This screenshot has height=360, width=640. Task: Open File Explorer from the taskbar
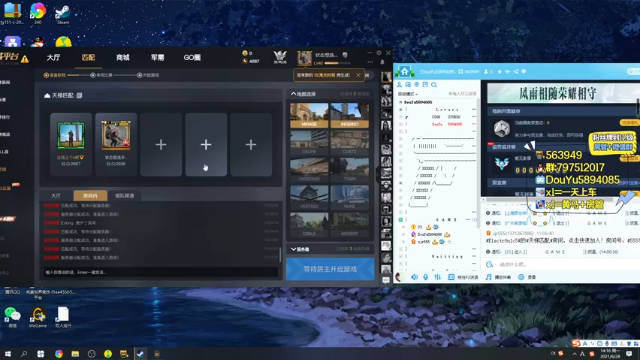tap(75, 353)
